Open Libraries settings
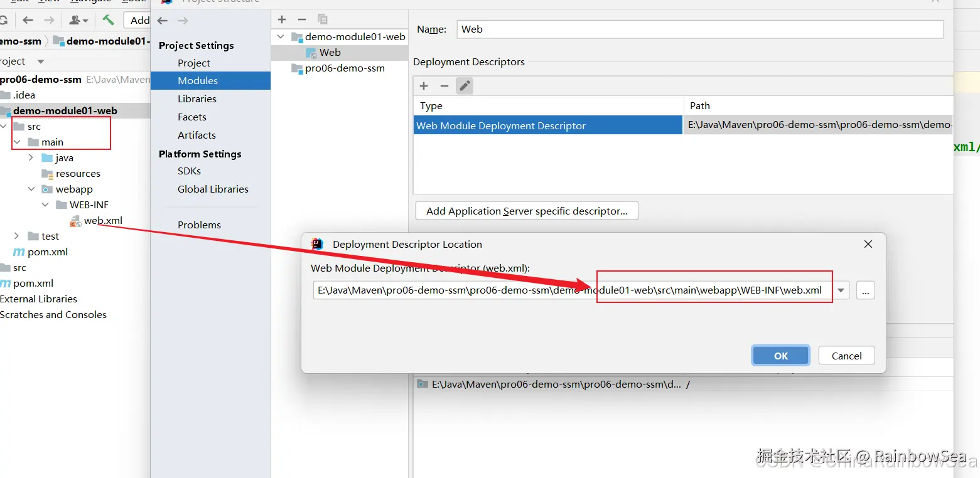 197,98
